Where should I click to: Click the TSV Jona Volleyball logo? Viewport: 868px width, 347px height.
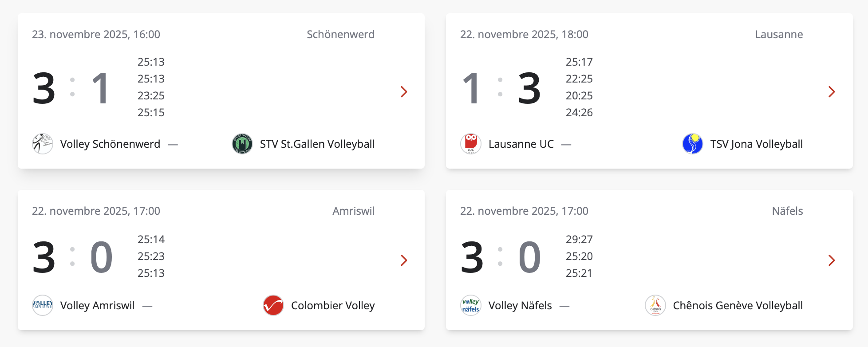(693, 144)
